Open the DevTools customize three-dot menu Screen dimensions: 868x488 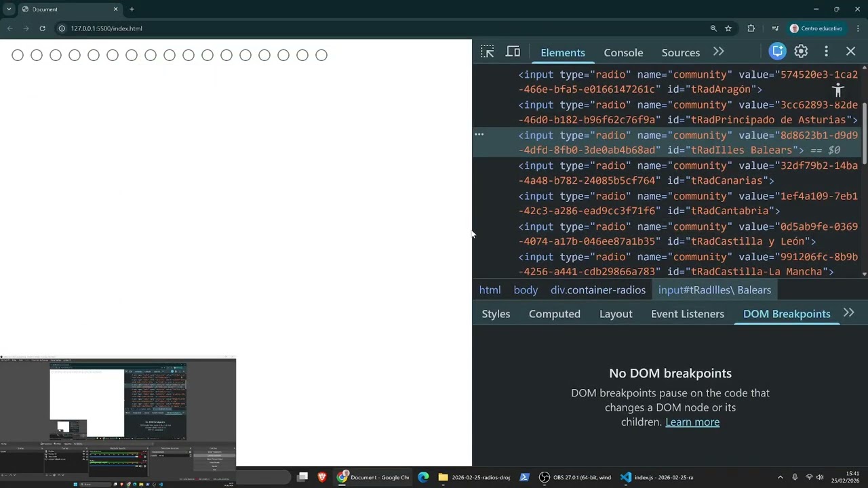826,52
